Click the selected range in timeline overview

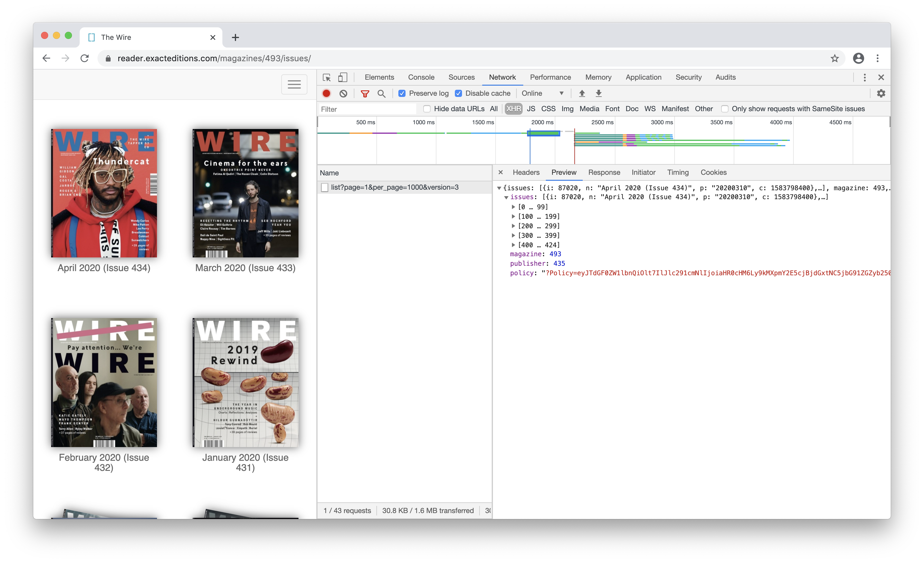(543, 133)
